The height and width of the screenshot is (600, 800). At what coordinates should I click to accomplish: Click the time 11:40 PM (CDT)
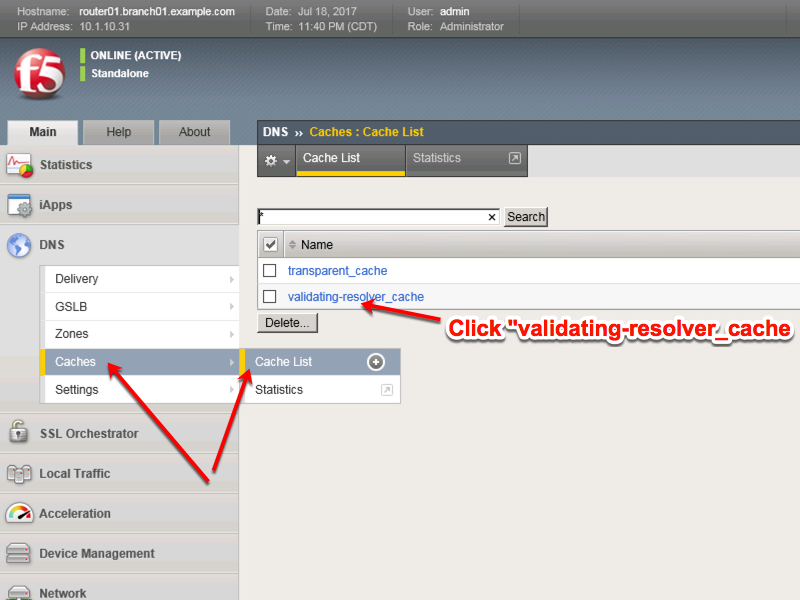pyautogui.click(x=337, y=27)
